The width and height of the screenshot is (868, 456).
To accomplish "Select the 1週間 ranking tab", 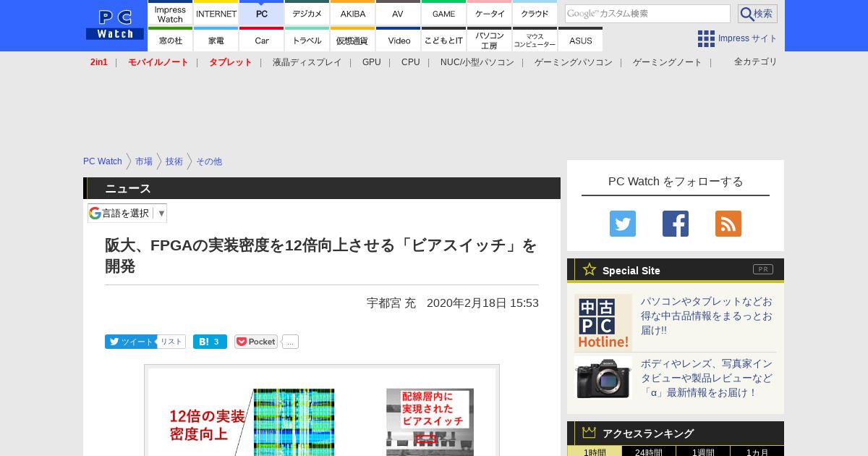I will point(703,452).
